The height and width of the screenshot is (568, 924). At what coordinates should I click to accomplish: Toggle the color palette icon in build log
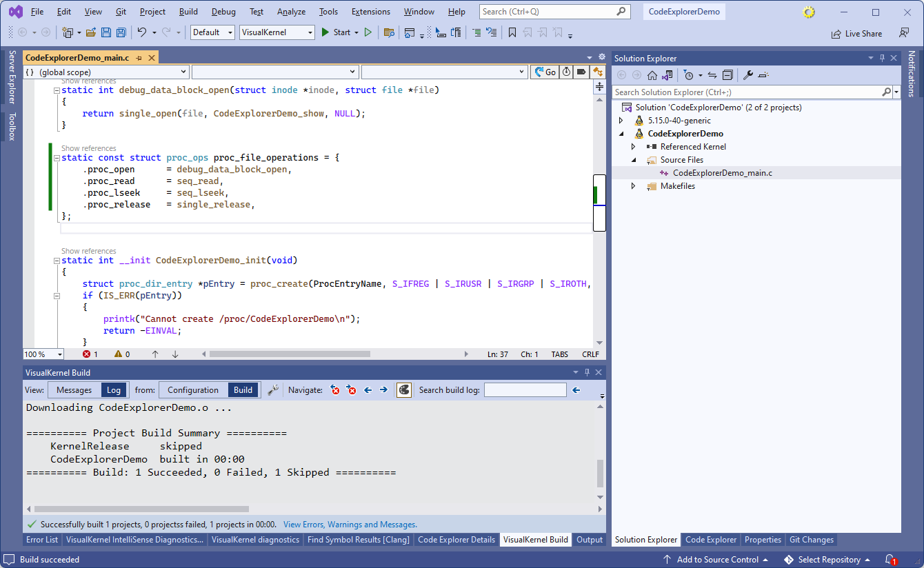point(404,390)
